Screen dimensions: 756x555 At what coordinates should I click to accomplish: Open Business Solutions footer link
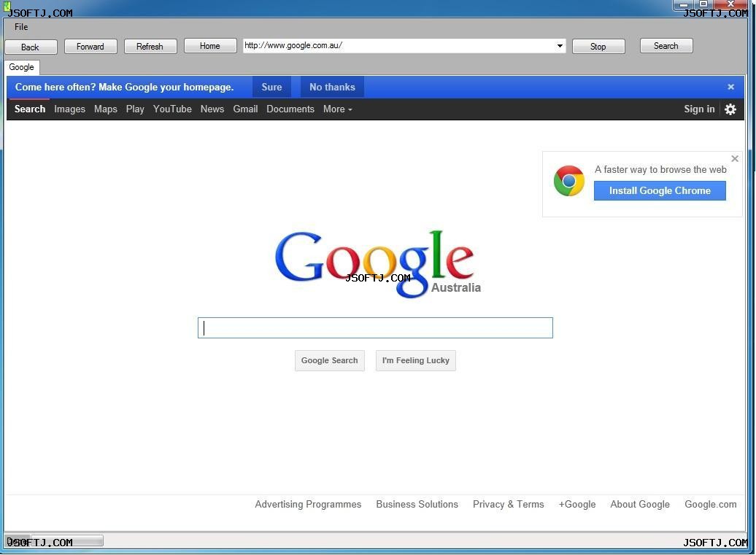pos(417,505)
